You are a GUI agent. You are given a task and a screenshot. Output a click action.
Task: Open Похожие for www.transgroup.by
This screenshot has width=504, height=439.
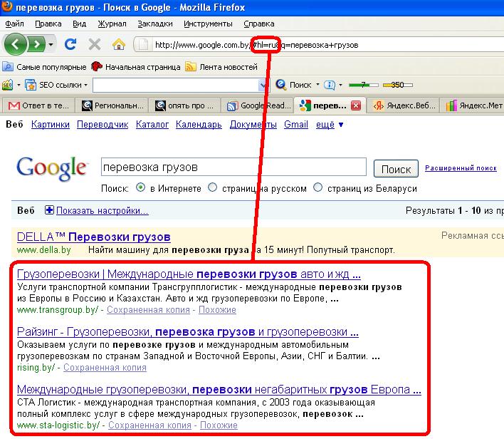click(217, 309)
